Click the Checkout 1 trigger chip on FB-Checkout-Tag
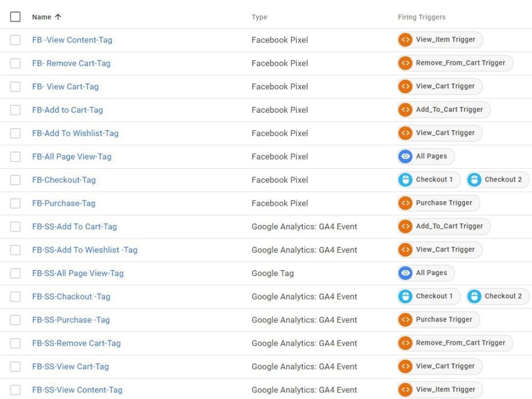This screenshot has height=399, width=532. (427, 179)
